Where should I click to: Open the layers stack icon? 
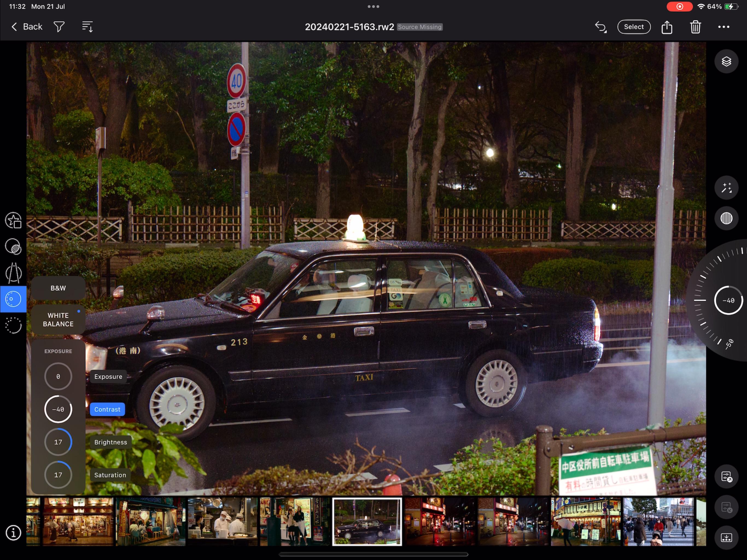[x=726, y=62]
